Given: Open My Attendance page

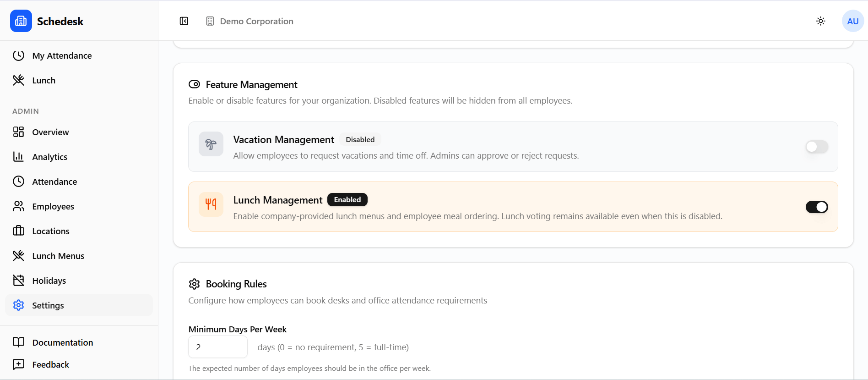Looking at the screenshot, I should click(x=79, y=55).
